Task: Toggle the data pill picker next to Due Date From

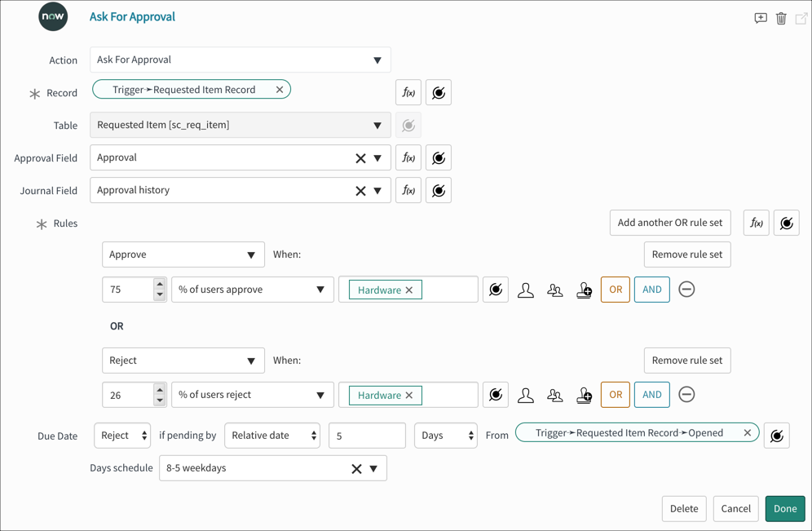Action: (776, 435)
